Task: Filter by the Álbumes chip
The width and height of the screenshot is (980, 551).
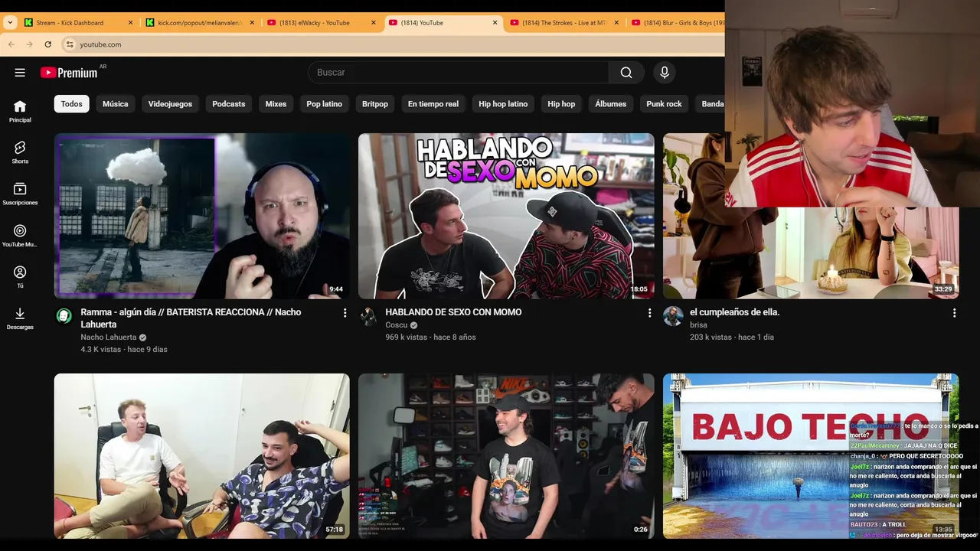Action: coord(611,104)
